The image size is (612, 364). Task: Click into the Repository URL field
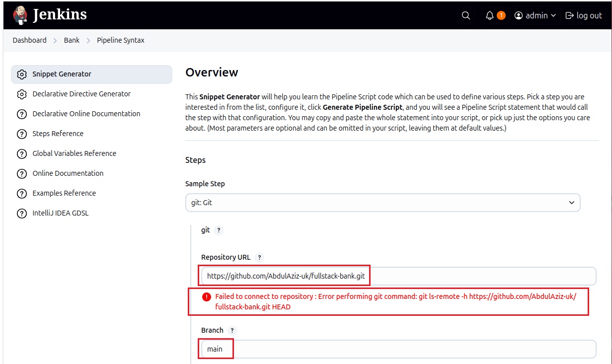(397, 276)
